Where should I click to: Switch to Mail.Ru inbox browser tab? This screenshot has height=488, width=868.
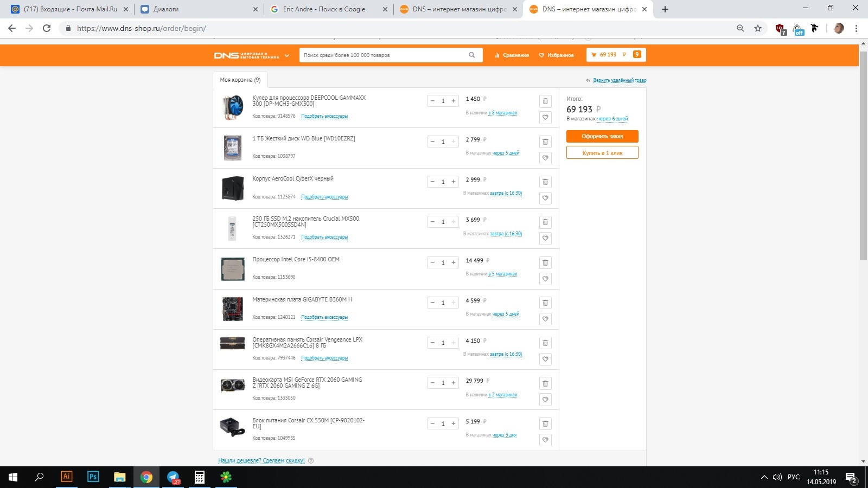click(69, 9)
